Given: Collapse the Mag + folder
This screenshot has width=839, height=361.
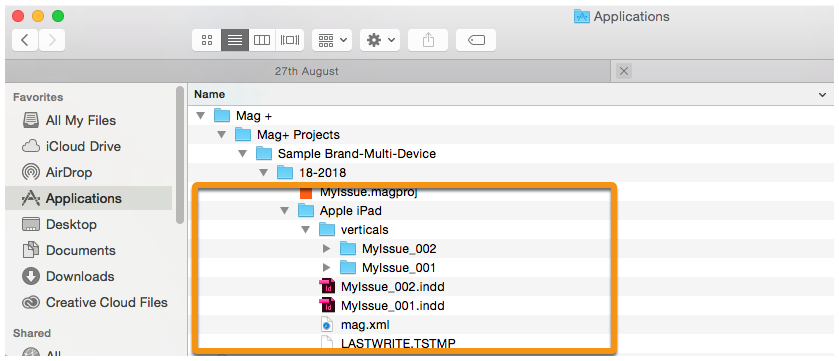Looking at the screenshot, I should pos(201,116).
